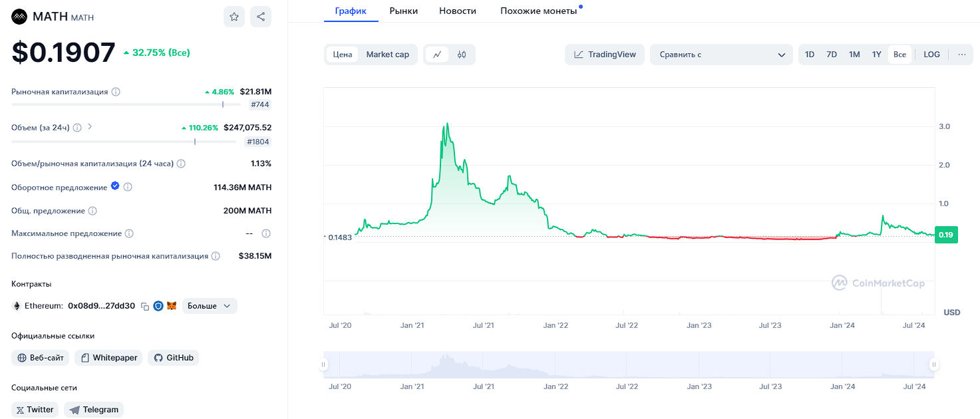This screenshot has width=980, height=419.
Task: Select the 1Y time range
Action: click(876, 55)
